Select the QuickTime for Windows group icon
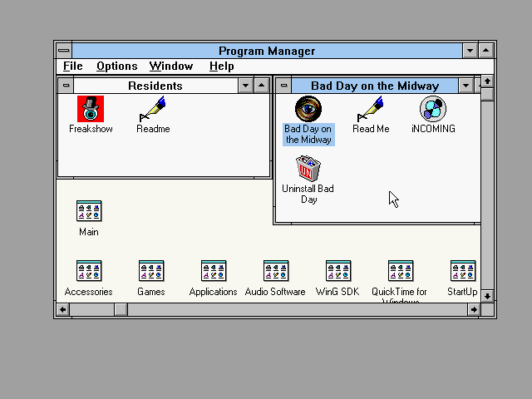 [x=401, y=271]
